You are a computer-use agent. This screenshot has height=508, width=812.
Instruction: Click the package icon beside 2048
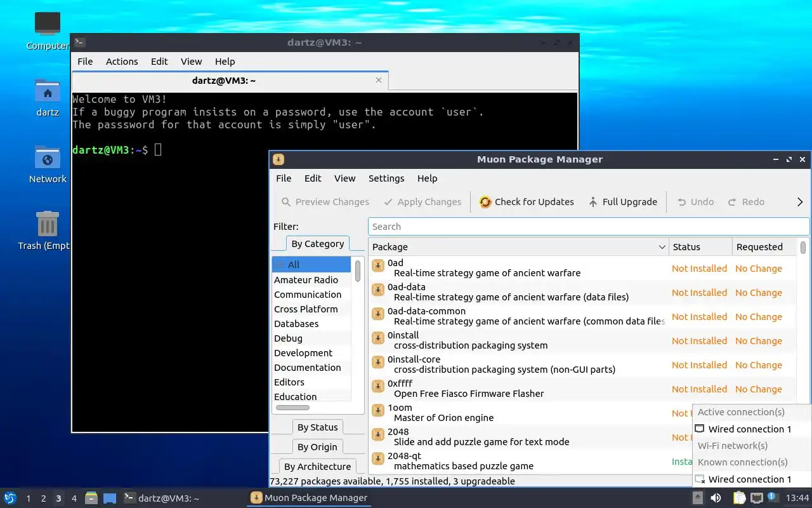tap(378, 434)
